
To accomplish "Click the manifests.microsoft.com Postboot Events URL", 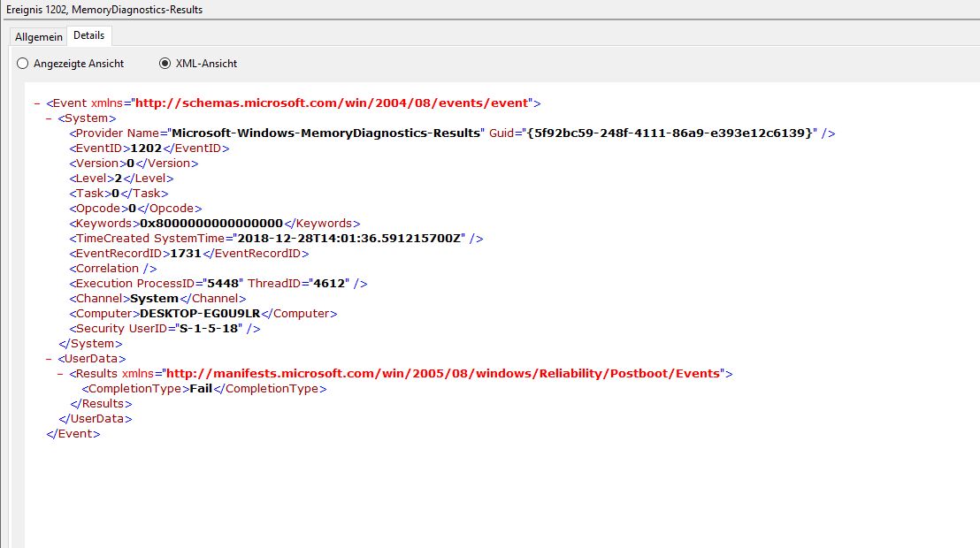I will pos(443,374).
